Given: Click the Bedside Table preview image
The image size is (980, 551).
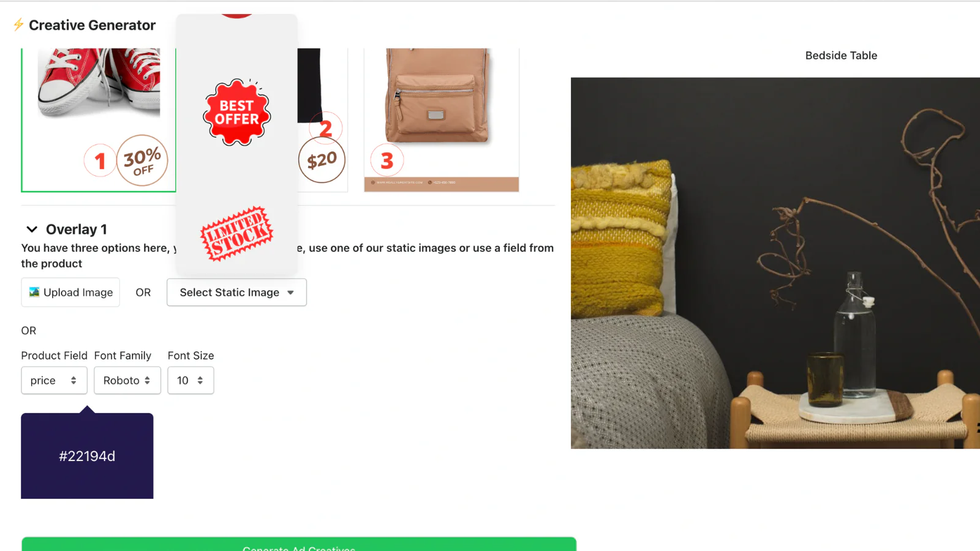Looking at the screenshot, I should [x=775, y=263].
